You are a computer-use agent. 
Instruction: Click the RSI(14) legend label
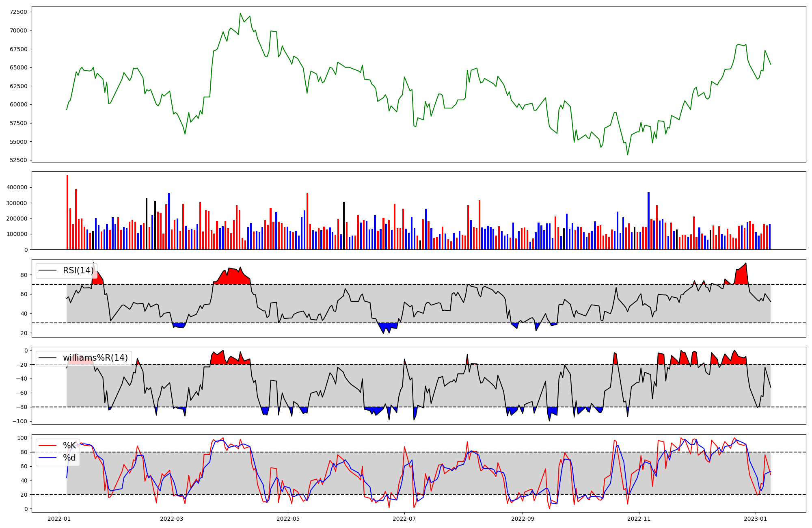78,270
